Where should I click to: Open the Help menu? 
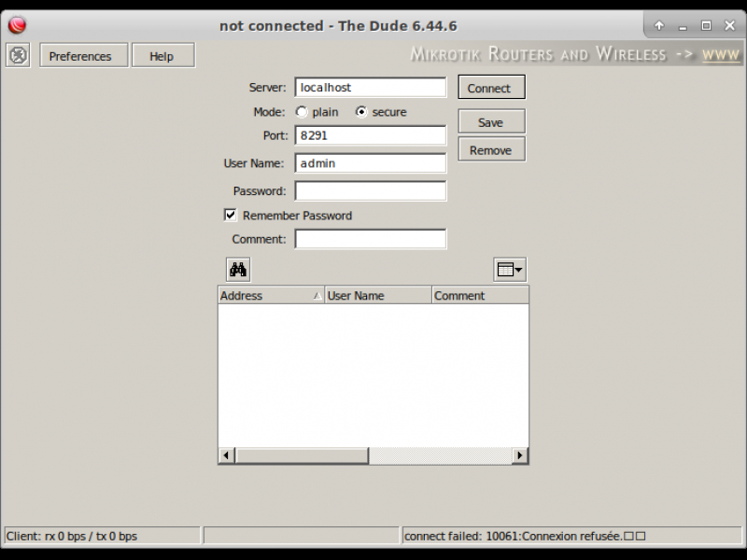[162, 56]
